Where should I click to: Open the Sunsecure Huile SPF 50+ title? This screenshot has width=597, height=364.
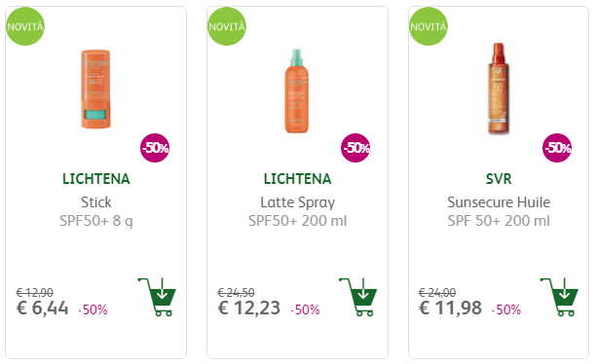(499, 211)
